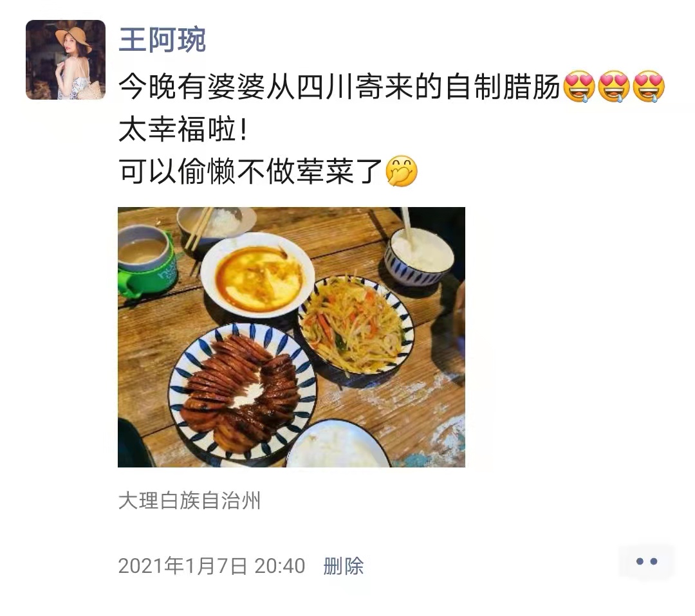
Task: Click the steamed egg bowl in photo
Action: [257, 275]
